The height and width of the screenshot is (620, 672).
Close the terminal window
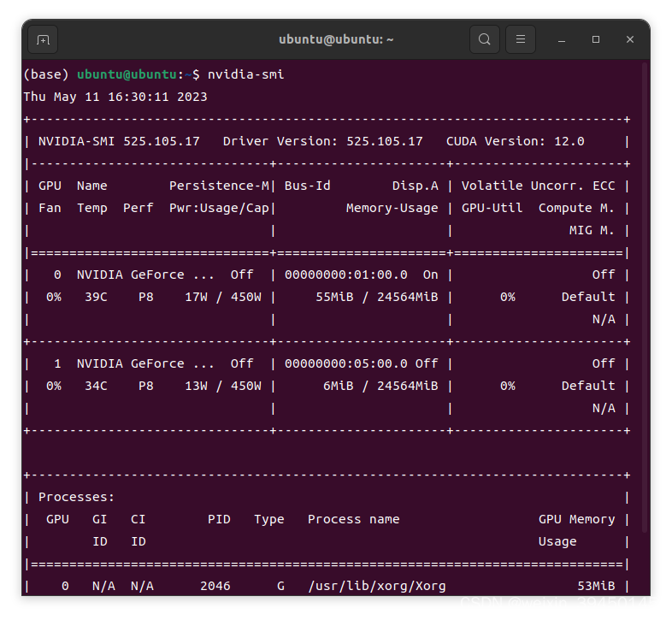coord(629,39)
